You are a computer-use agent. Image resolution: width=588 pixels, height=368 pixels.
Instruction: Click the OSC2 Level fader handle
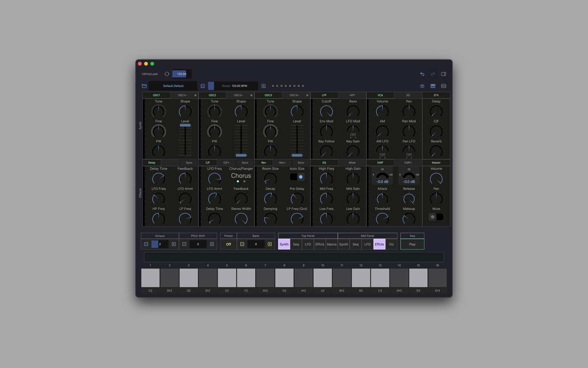241,155
